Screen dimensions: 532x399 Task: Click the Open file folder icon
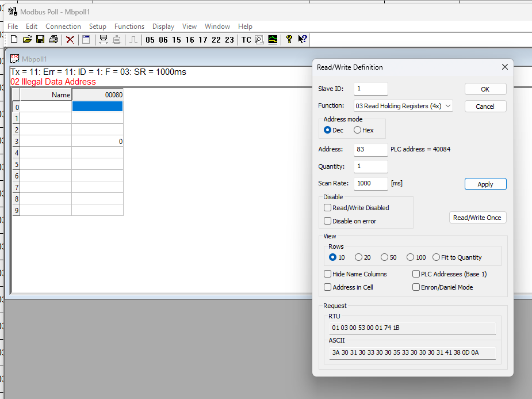click(27, 40)
